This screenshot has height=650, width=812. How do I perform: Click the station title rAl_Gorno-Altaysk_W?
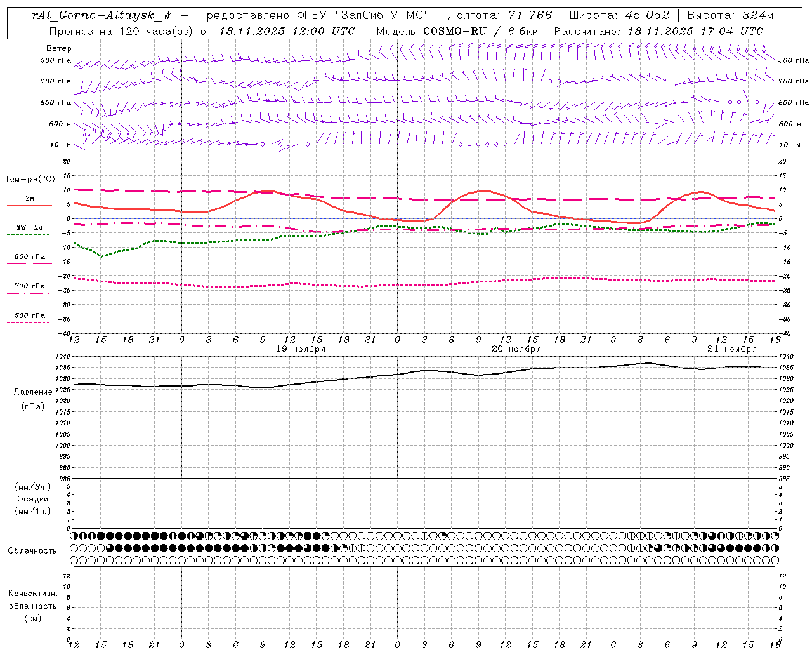tap(101, 15)
